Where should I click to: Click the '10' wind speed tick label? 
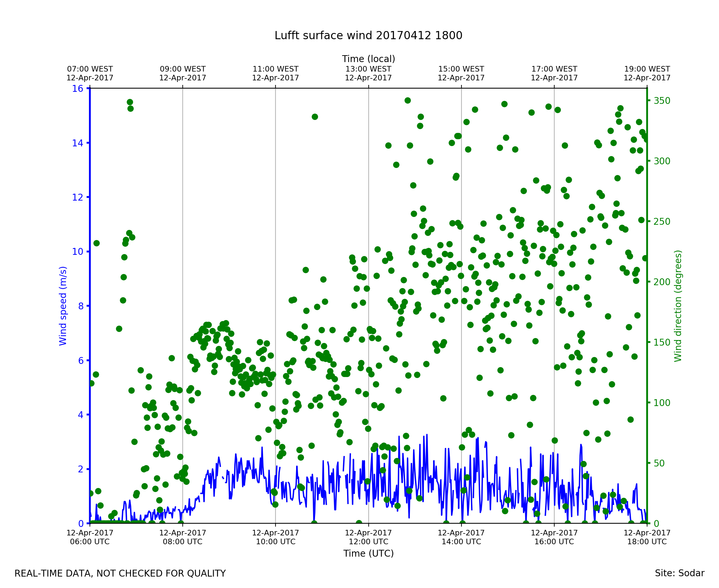tap(77, 252)
